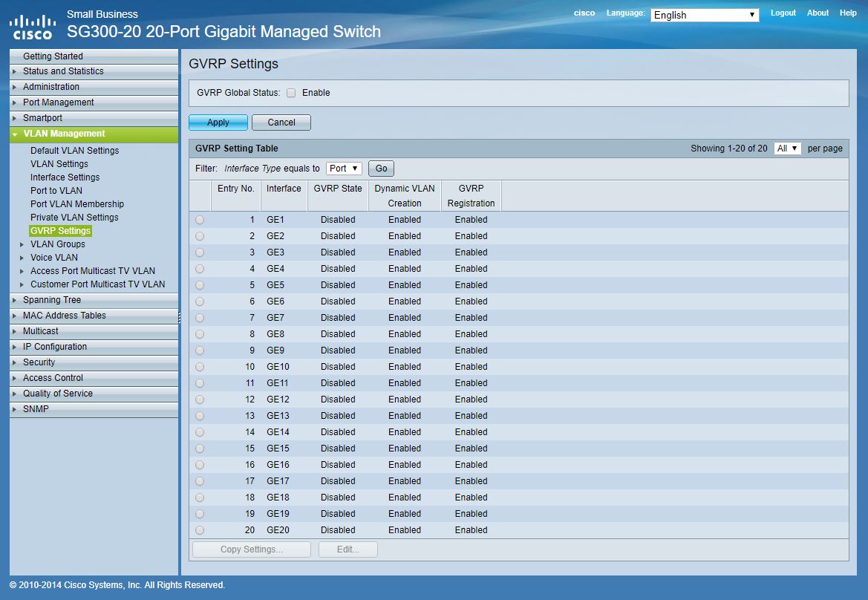Open the Language dropdown
868x600 pixels.
coord(704,15)
